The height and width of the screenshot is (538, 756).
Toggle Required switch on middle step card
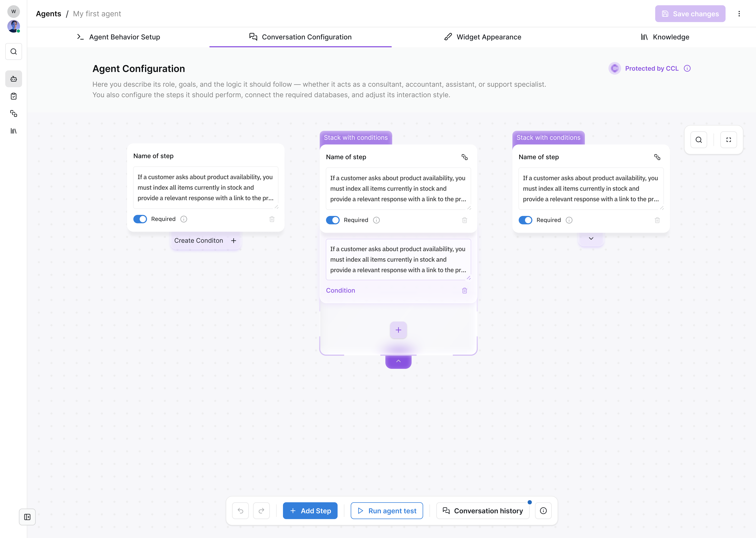coord(333,220)
